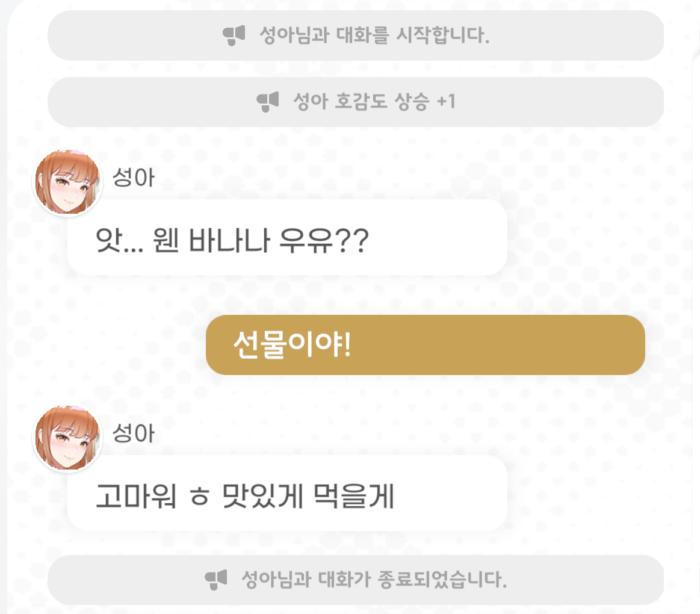This screenshot has height=614, width=700.
Task: Click the gold 선물이야! reply bubble
Action: click(x=425, y=345)
